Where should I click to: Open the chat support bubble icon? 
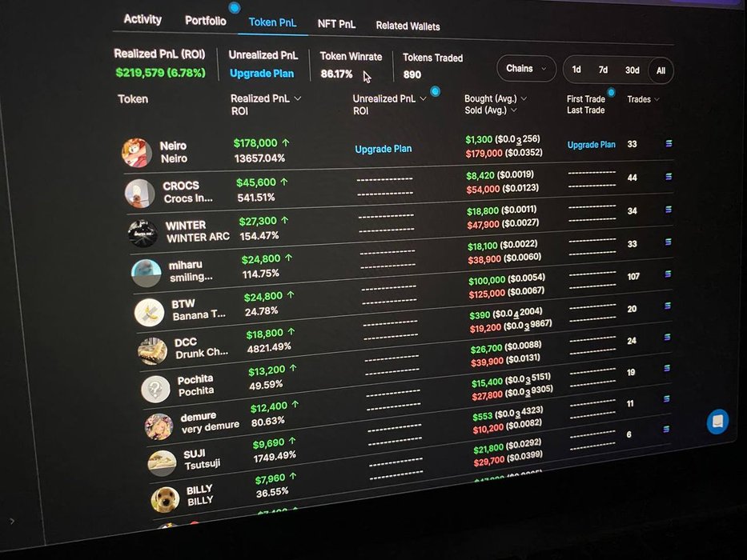717,422
